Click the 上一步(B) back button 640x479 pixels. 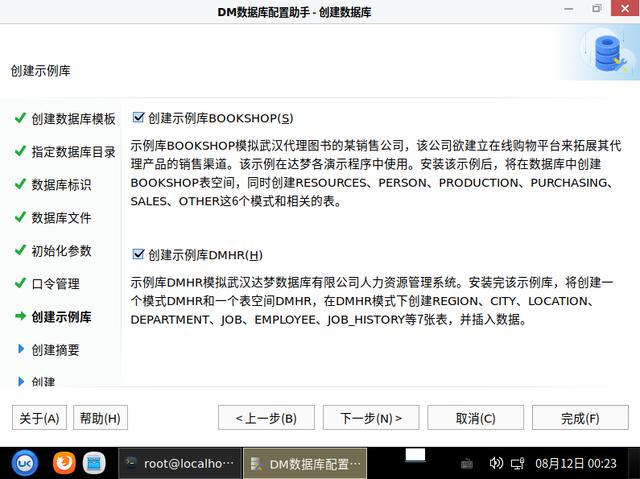point(266,418)
